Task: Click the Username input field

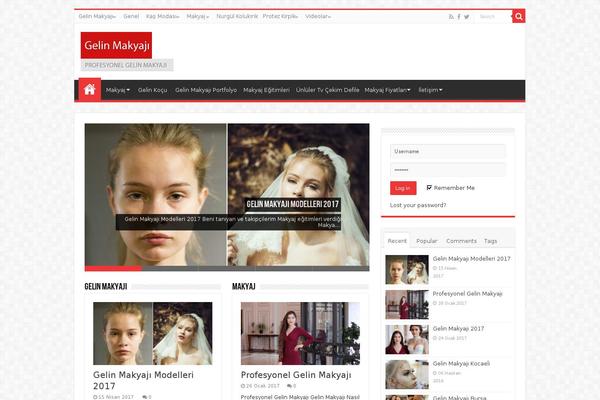Action: pyautogui.click(x=448, y=152)
